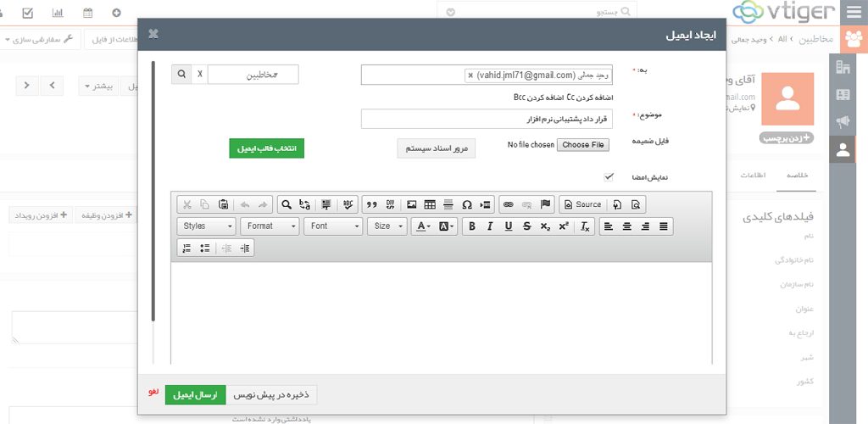
Task: Center align the text
Action: [627, 226]
